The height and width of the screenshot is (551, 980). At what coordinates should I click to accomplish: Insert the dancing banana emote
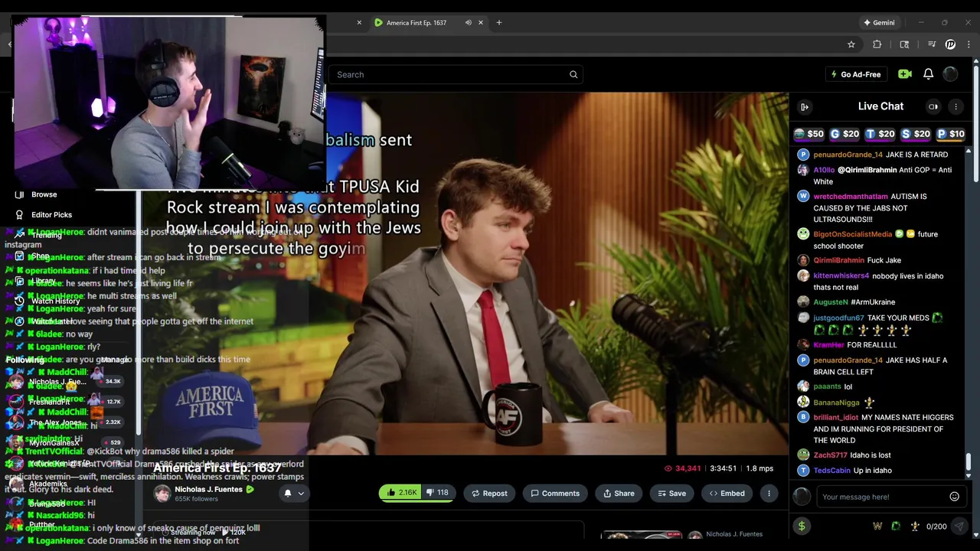click(x=914, y=526)
